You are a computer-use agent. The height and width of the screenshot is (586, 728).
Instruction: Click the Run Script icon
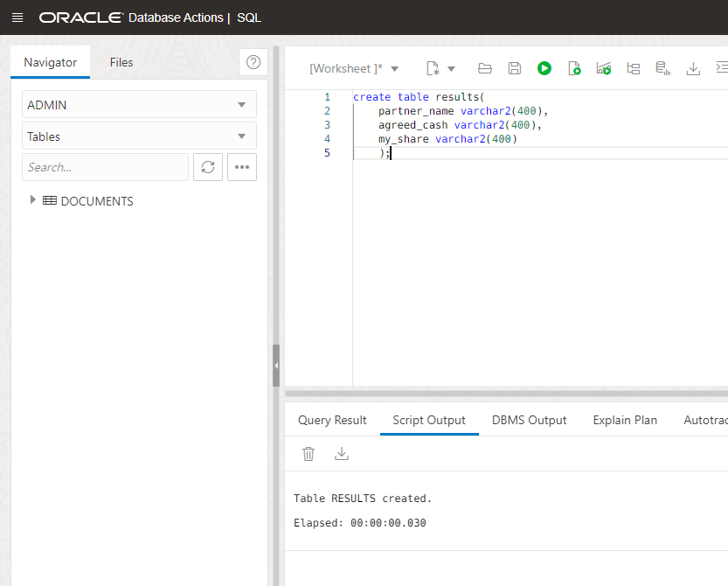coord(574,68)
